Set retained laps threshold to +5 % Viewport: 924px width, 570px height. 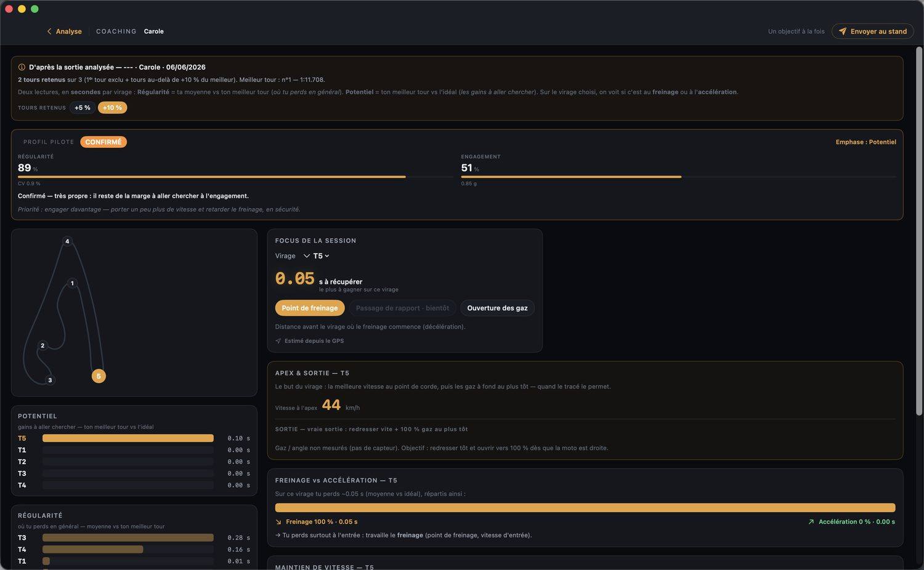(x=83, y=108)
